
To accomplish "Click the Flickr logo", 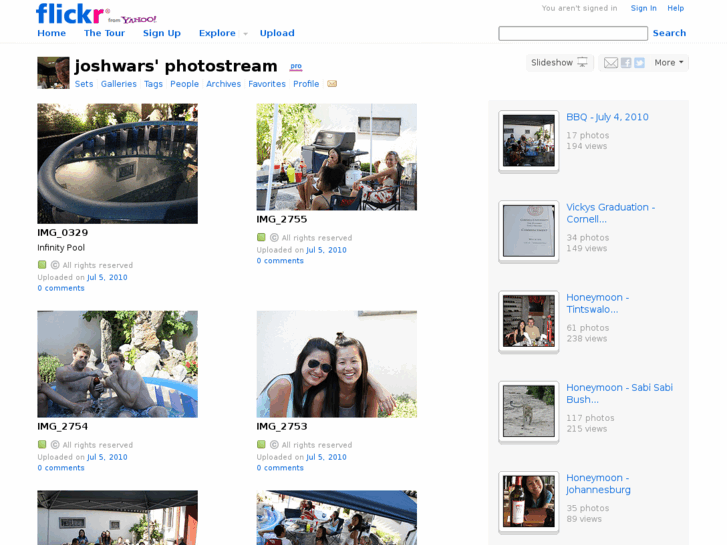I will coord(73,13).
